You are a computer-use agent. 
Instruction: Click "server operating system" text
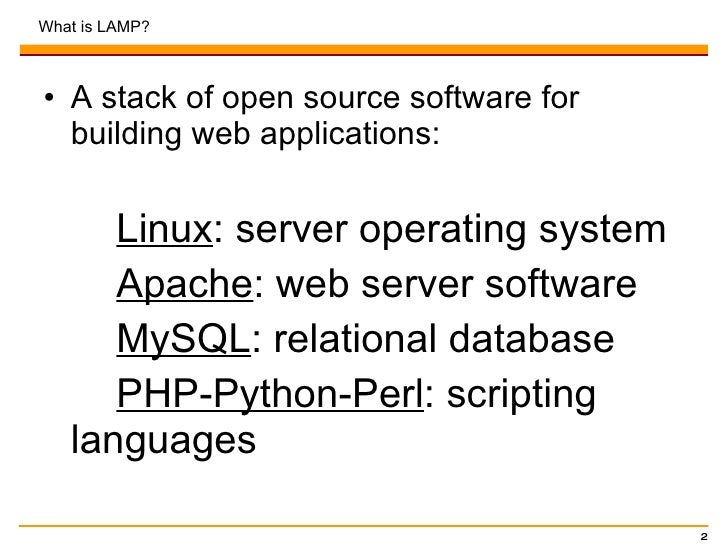click(451, 229)
